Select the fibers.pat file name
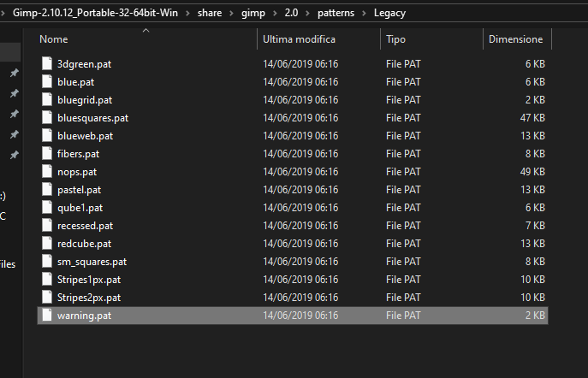Viewport: 588px width, 378px height. [78, 154]
